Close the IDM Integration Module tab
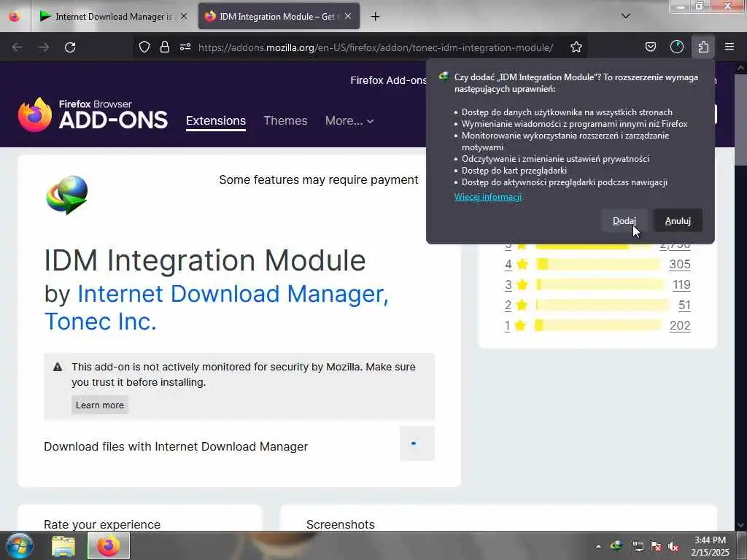747x560 pixels. 348,16
